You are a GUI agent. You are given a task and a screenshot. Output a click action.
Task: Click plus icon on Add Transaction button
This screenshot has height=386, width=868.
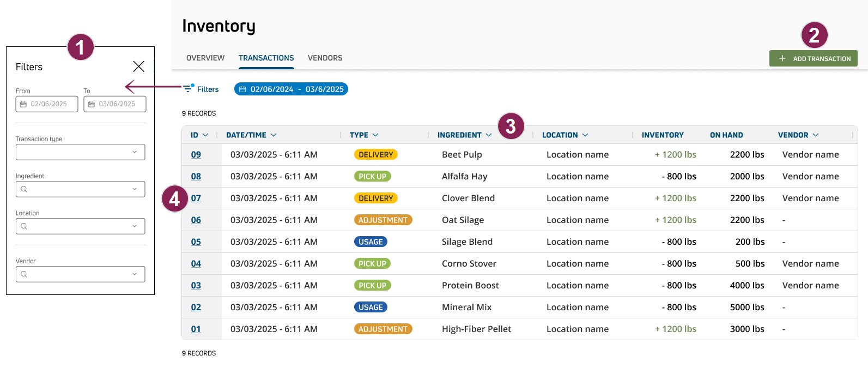coord(782,58)
